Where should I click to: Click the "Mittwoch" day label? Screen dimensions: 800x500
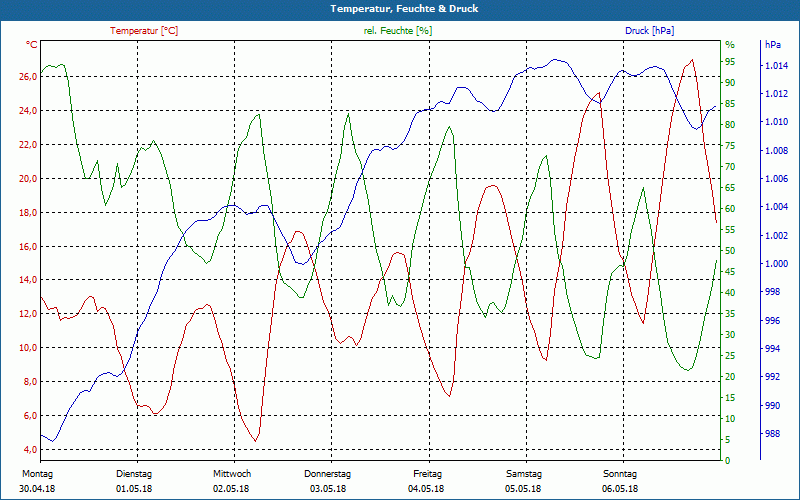[x=232, y=474]
